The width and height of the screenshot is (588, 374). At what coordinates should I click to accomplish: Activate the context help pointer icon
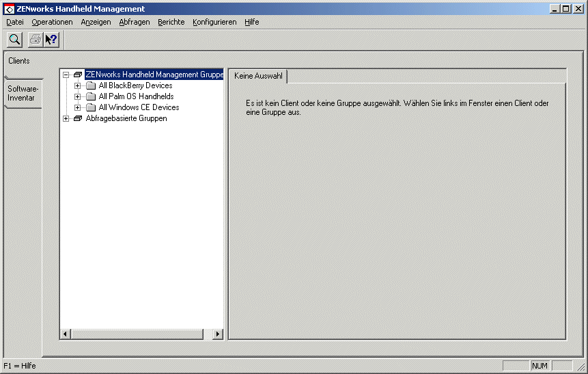[x=51, y=40]
